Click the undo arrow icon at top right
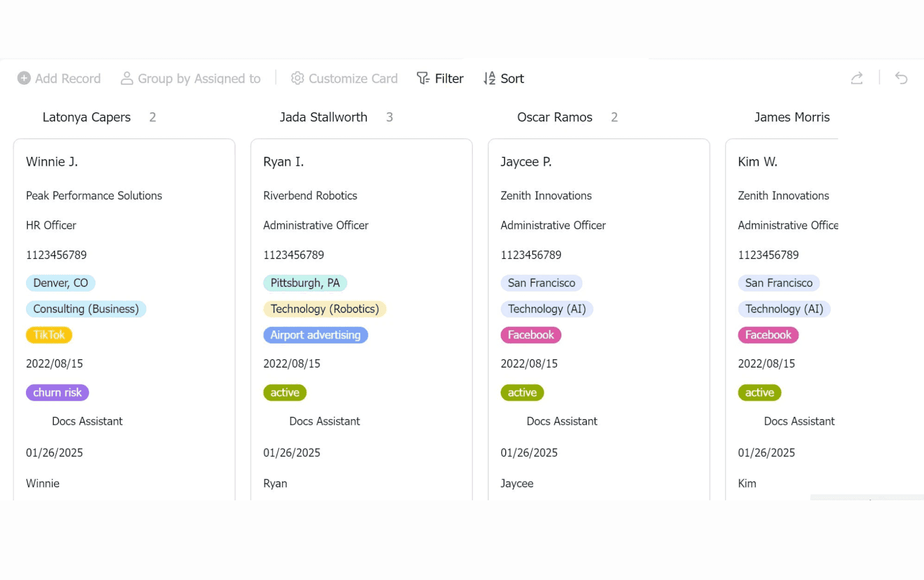924x580 pixels. coord(900,78)
